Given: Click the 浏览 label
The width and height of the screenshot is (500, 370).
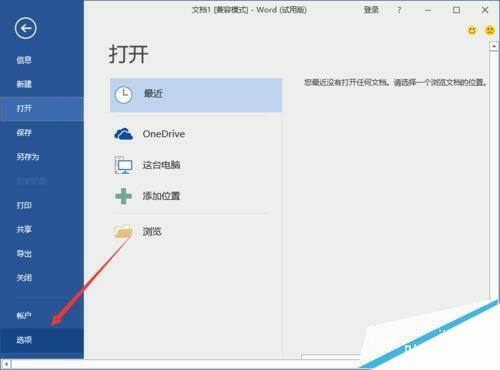Looking at the screenshot, I should pyautogui.click(x=152, y=231).
